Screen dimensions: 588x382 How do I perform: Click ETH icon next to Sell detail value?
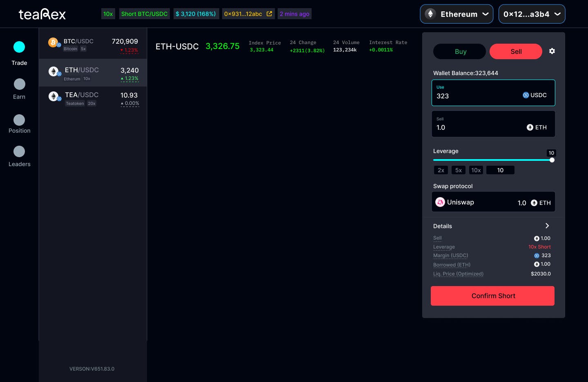tap(537, 238)
